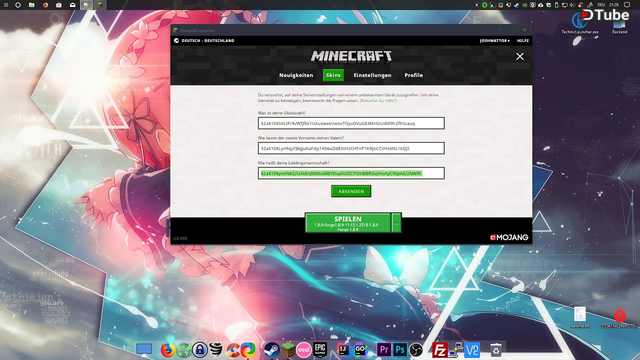Click the green Spielen button

tap(348, 223)
